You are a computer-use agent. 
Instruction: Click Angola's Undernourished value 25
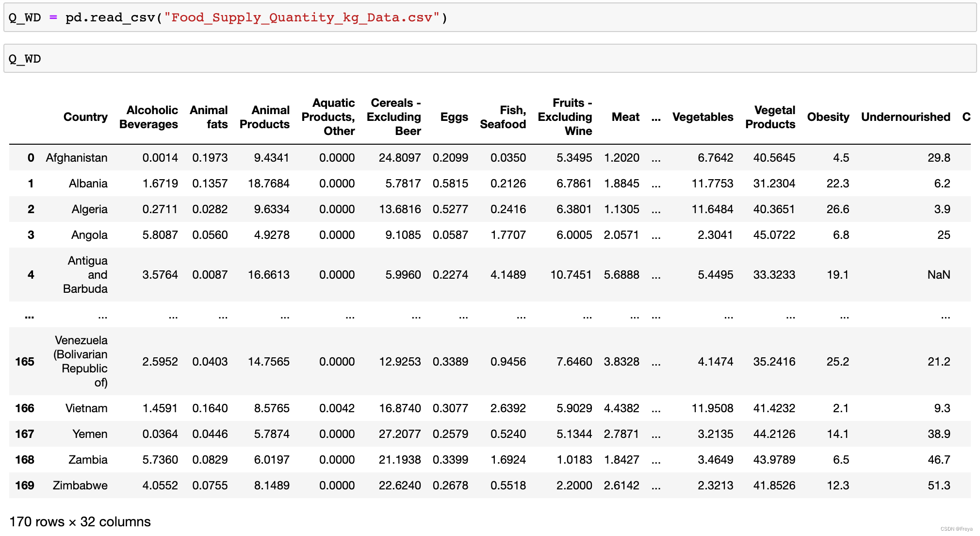944,235
